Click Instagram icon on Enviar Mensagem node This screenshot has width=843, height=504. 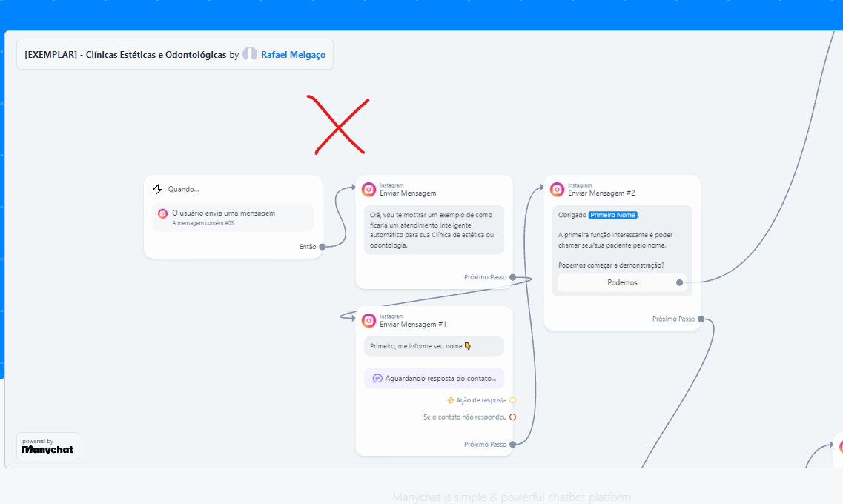tap(368, 189)
